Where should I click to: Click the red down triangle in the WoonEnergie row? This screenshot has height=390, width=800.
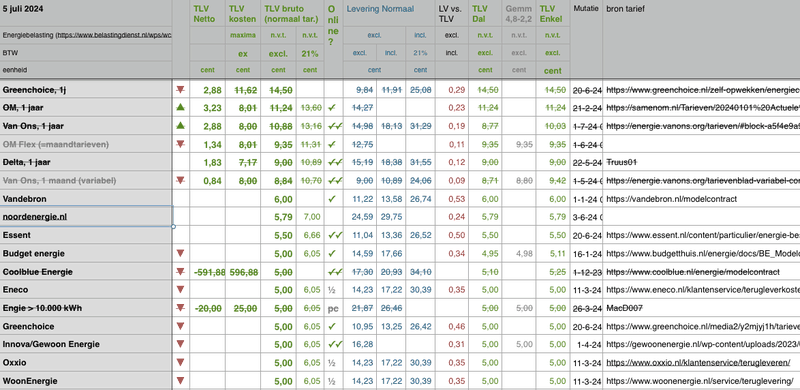point(180,381)
